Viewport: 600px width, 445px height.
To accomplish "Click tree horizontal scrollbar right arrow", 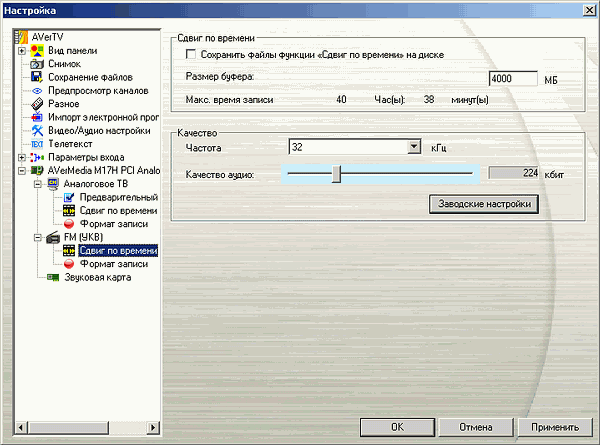I will [153, 427].
